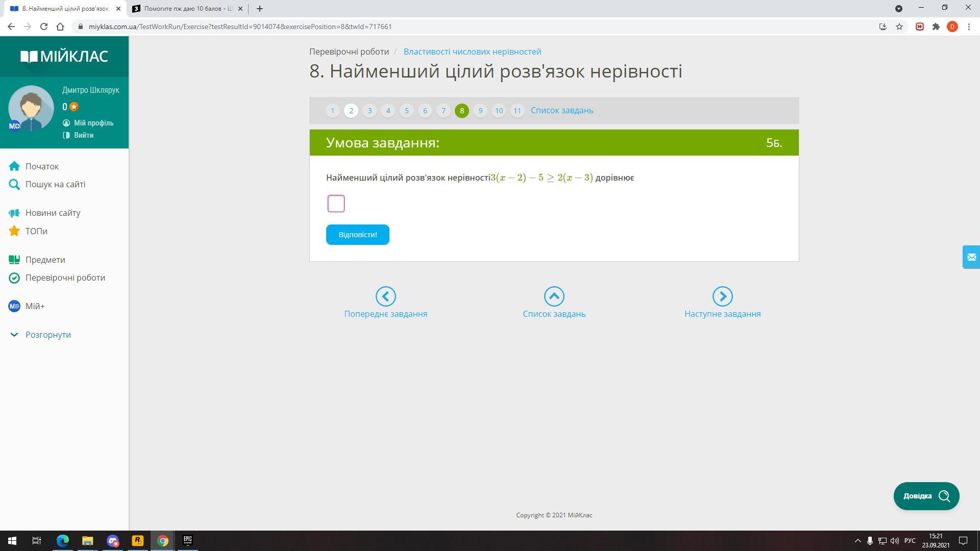Click the task list up-arrow icon
This screenshot has height=551, width=980.
pyautogui.click(x=554, y=296)
